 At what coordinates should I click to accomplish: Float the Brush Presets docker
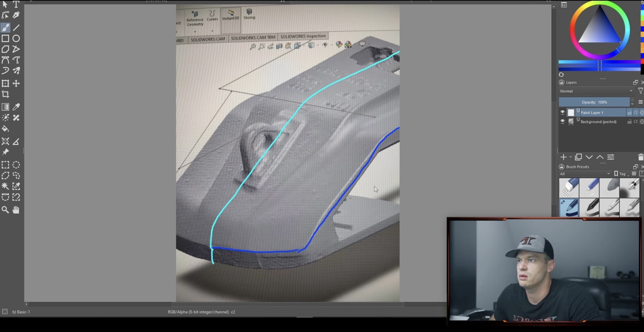635,167
